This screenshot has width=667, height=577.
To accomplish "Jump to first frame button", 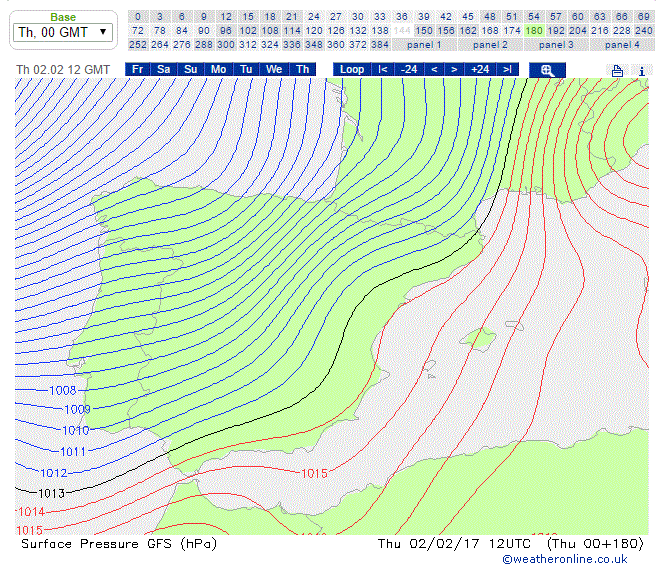I will tap(382, 69).
